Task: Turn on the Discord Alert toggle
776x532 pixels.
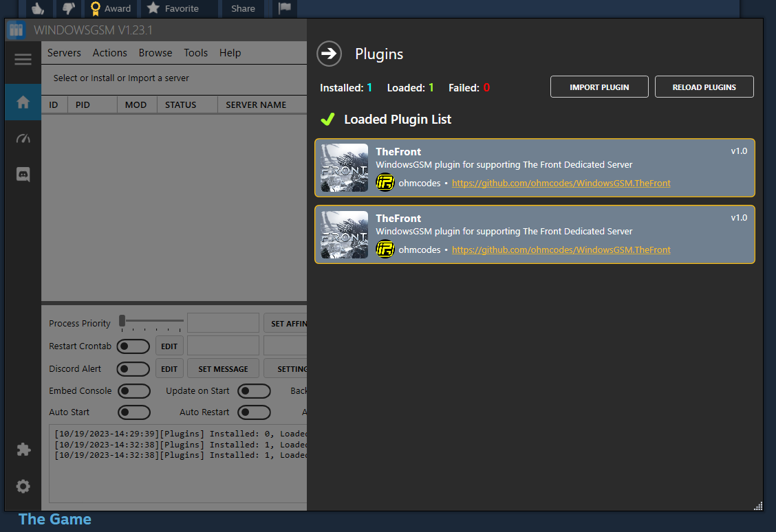Action: coord(133,368)
